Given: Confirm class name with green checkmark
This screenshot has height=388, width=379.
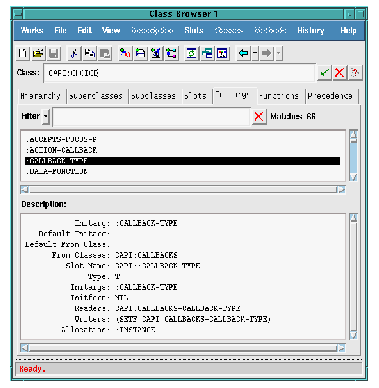Looking at the screenshot, I should pos(324,72).
